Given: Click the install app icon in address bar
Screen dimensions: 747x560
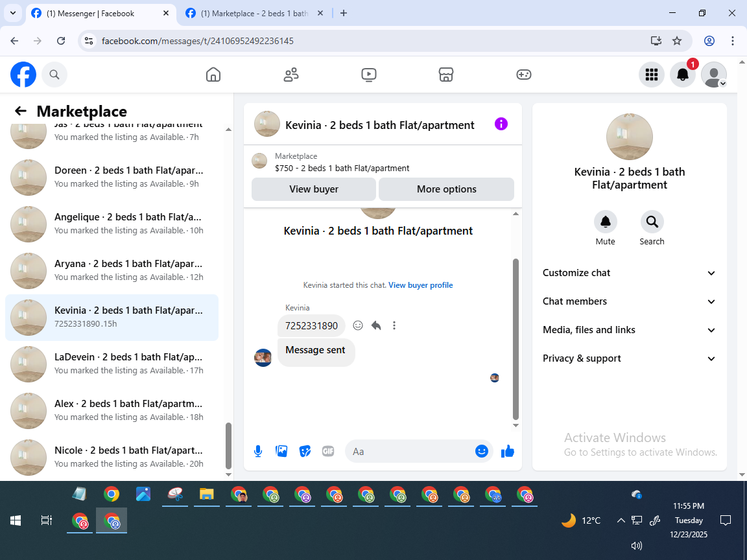Looking at the screenshot, I should pyautogui.click(x=656, y=41).
